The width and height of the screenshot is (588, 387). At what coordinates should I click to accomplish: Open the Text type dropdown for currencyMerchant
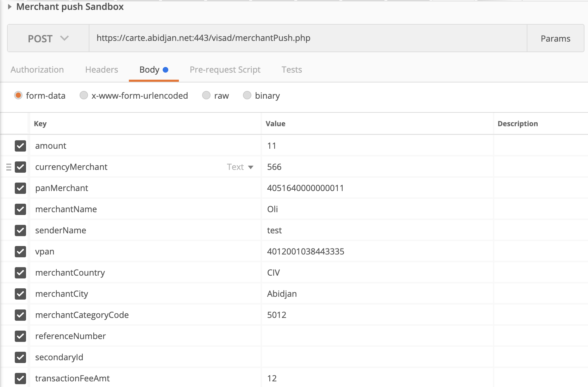(x=240, y=167)
